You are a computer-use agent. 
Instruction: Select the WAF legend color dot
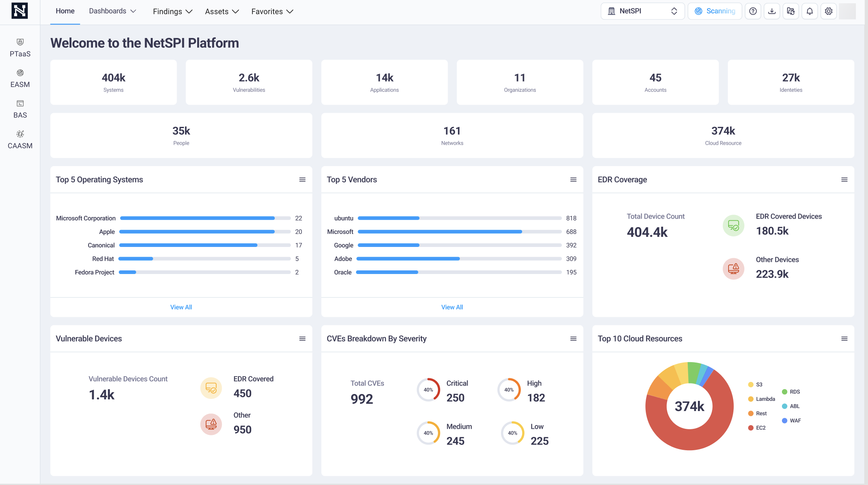(x=785, y=420)
